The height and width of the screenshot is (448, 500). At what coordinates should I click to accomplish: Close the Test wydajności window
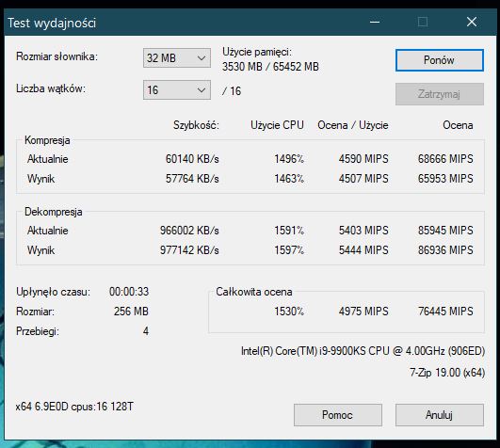pyautogui.click(x=472, y=22)
